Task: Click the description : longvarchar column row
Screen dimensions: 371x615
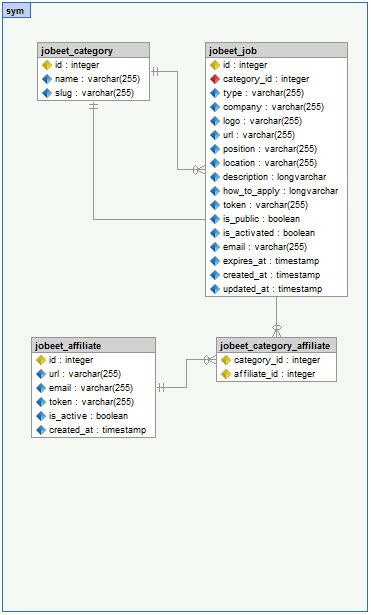Action: (x=276, y=177)
